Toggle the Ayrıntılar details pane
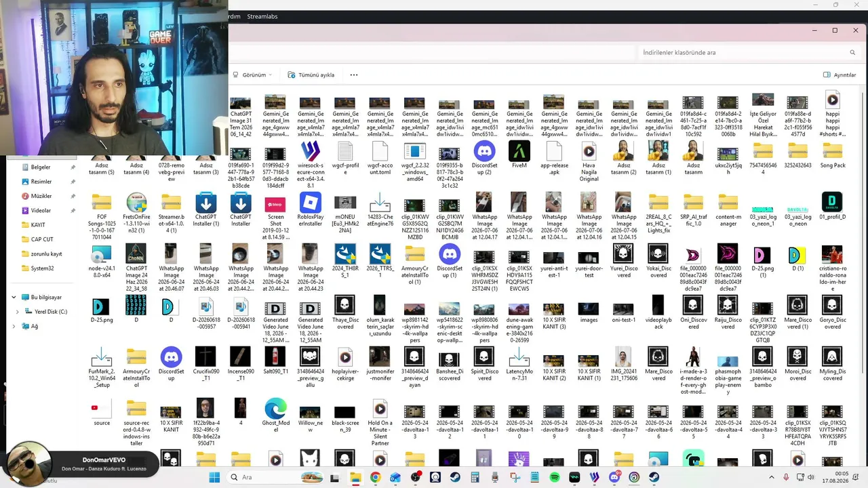Image resolution: width=868 pixels, height=488 pixels. (840, 75)
